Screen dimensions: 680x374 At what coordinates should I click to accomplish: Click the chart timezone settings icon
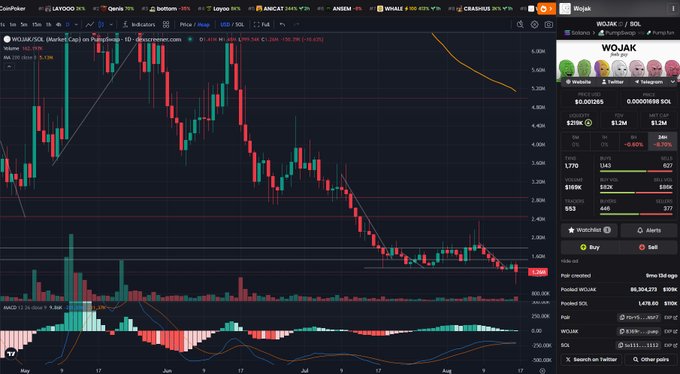click(542, 371)
